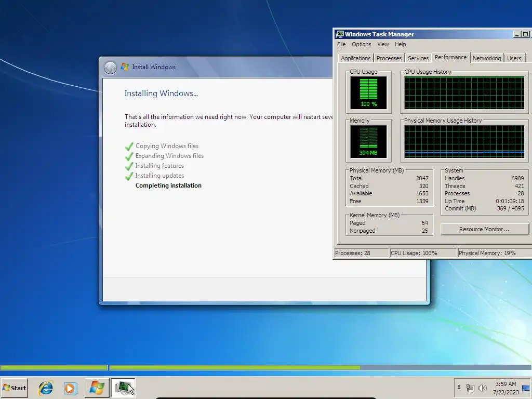The image size is (532, 399).
Task: Click the 'Installing Windows...' heading
Action: [161, 94]
